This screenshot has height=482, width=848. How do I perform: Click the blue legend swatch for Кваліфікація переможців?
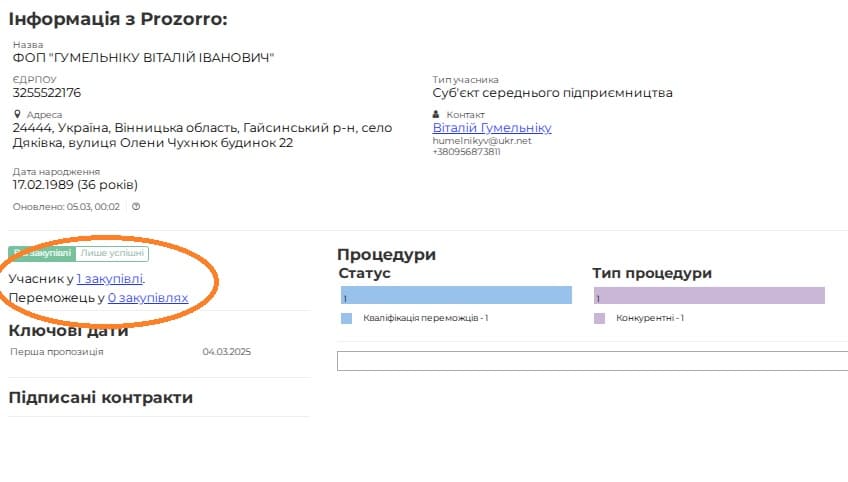click(x=346, y=318)
